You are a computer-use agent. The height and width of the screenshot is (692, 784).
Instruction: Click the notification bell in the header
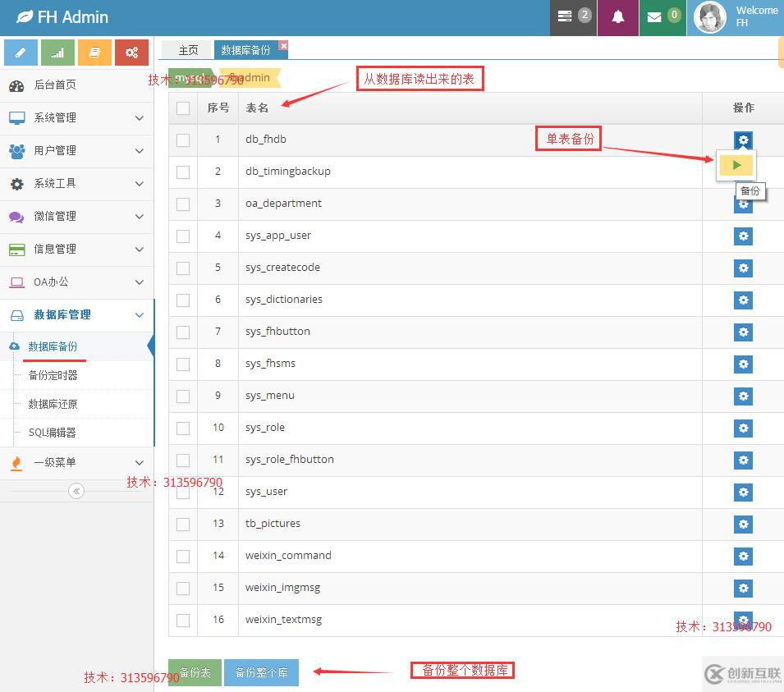618,17
